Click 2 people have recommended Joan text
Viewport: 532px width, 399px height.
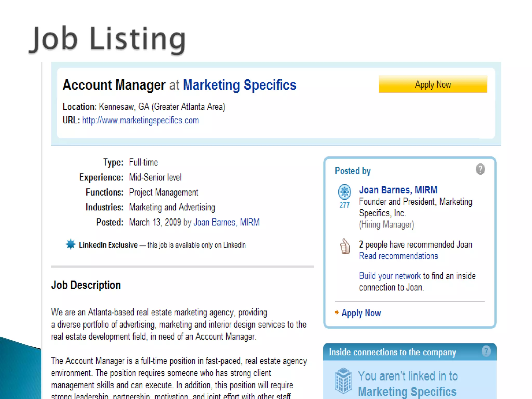click(x=415, y=245)
